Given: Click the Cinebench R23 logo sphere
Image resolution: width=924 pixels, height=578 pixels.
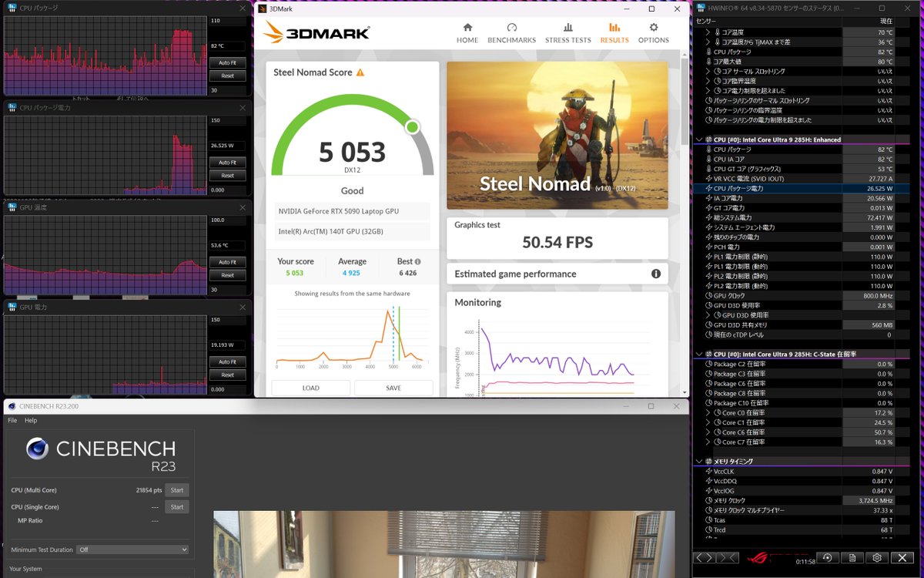Looking at the screenshot, I should pyautogui.click(x=37, y=449).
